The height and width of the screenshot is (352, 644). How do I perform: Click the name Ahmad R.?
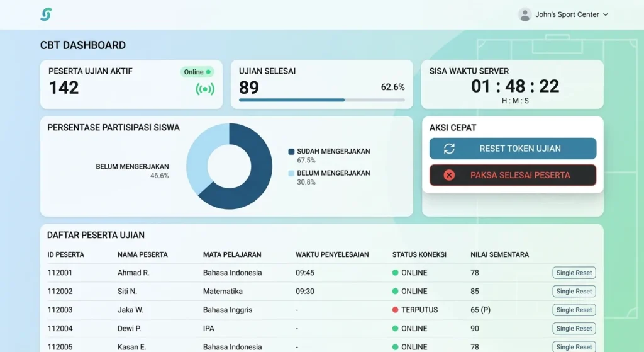click(133, 273)
